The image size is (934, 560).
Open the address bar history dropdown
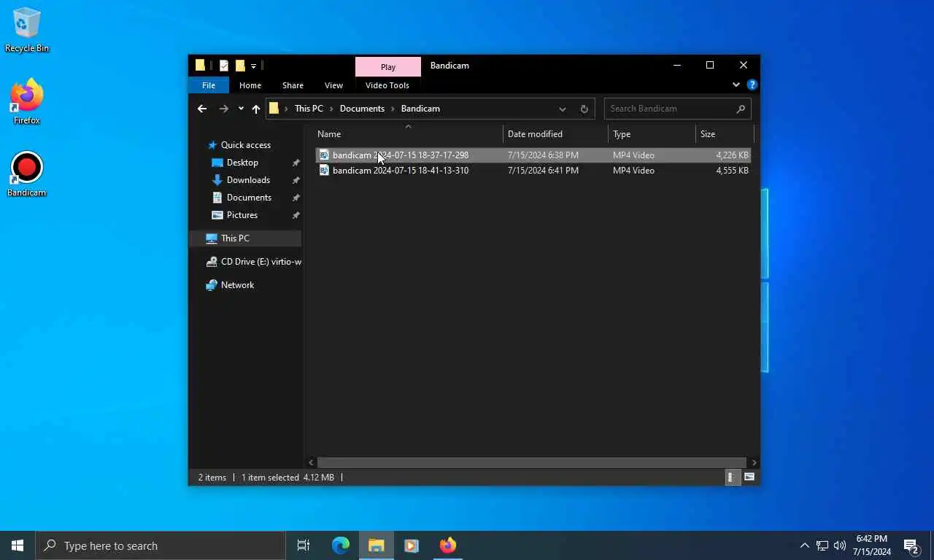pyautogui.click(x=563, y=109)
